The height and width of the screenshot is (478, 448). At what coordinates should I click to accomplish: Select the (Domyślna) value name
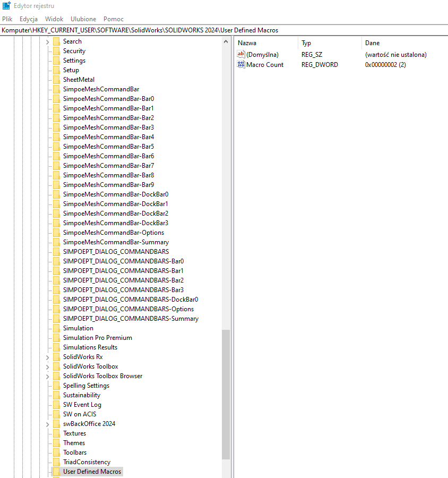262,55
